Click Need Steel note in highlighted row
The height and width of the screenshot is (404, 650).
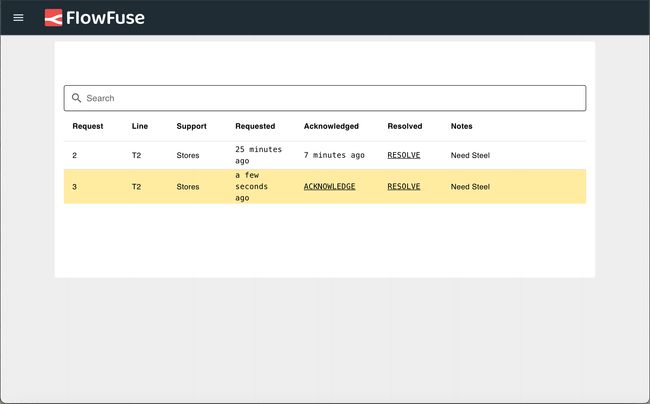point(470,187)
